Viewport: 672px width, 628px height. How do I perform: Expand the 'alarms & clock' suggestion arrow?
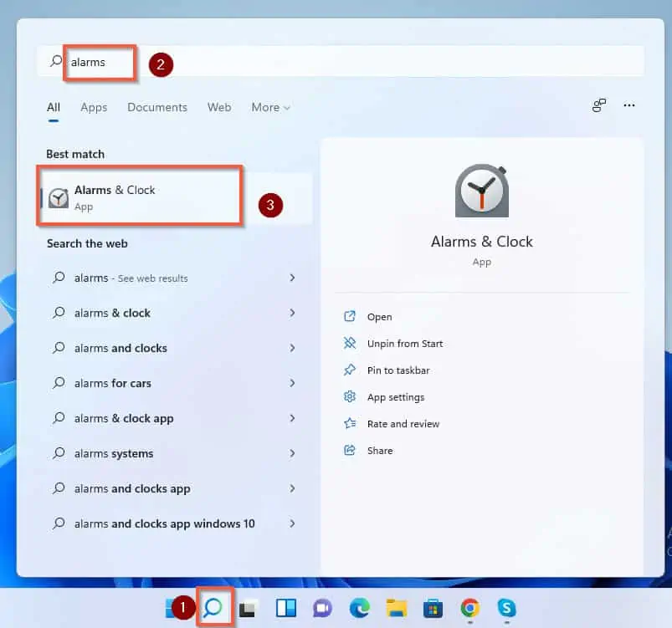[292, 313]
